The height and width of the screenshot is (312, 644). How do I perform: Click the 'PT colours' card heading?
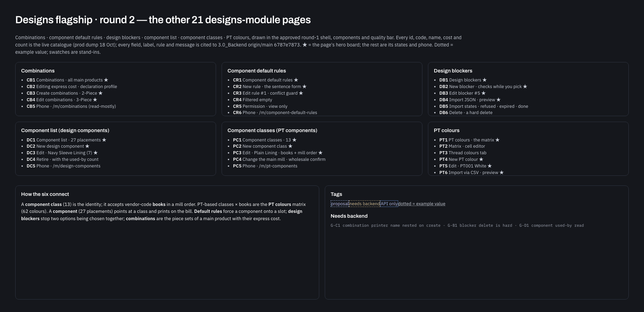pyautogui.click(x=447, y=130)
